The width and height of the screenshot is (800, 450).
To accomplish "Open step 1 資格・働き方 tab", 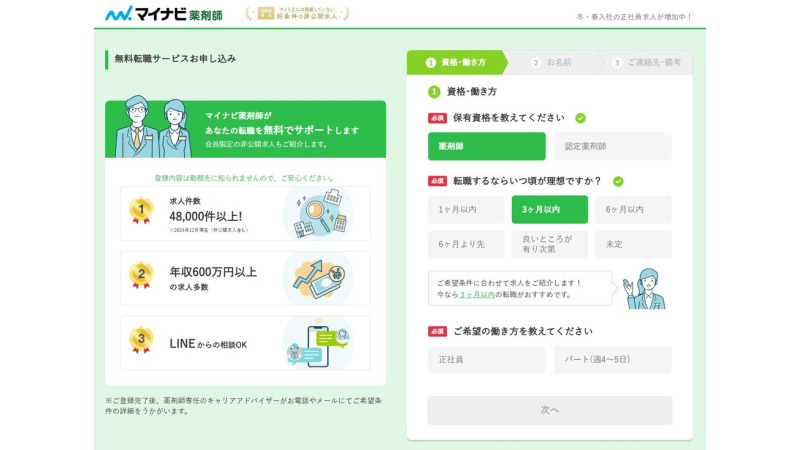I will click(456, 62).
